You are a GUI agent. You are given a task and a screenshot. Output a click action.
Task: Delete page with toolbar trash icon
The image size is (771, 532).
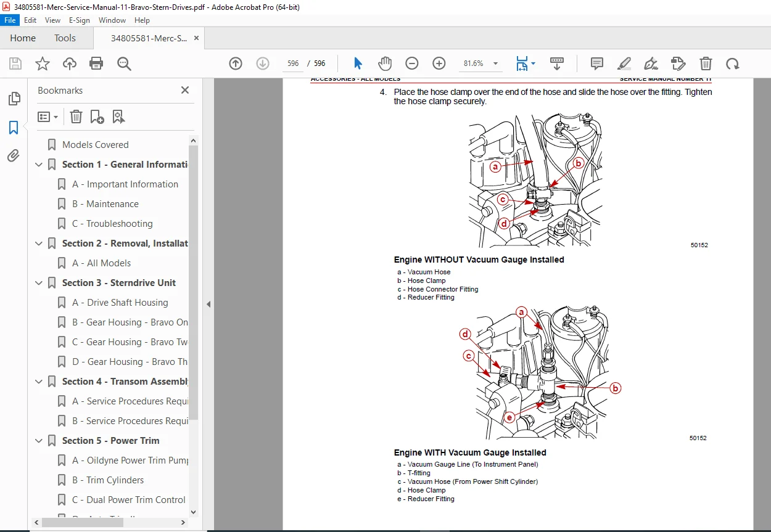(x=706, y=63)
